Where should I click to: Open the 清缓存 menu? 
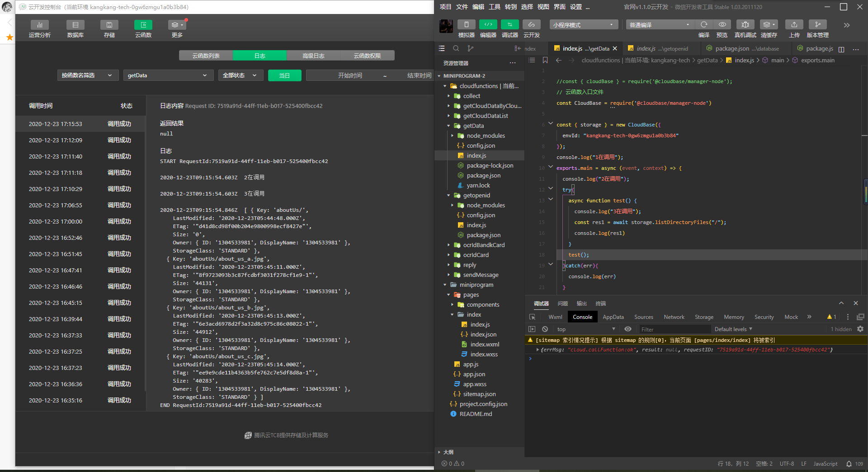[x=769, y=25]
